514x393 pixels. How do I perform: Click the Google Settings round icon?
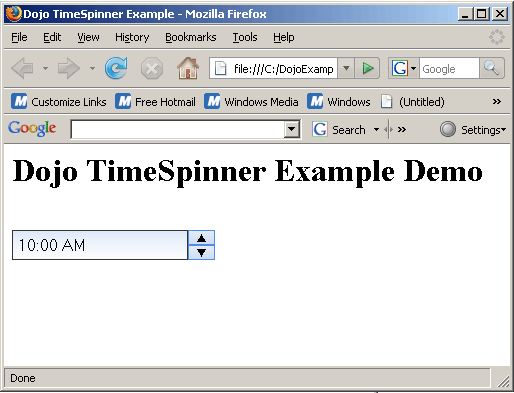[448, 129]
